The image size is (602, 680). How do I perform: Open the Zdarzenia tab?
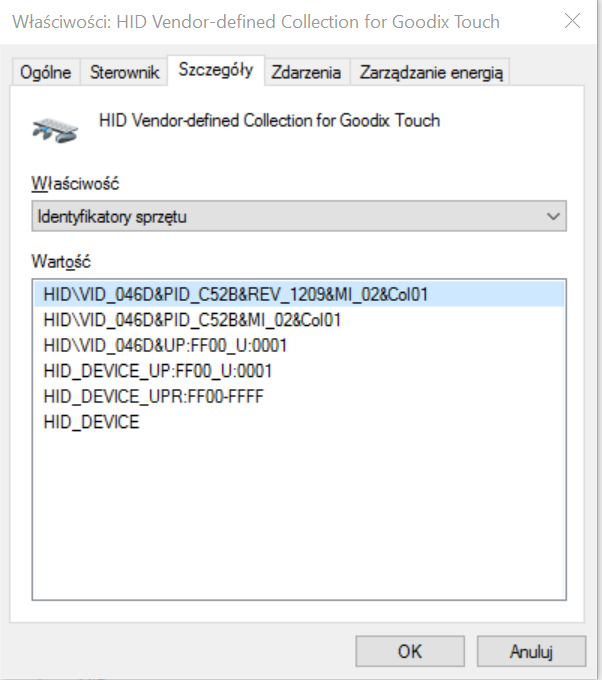click(306, 72)
